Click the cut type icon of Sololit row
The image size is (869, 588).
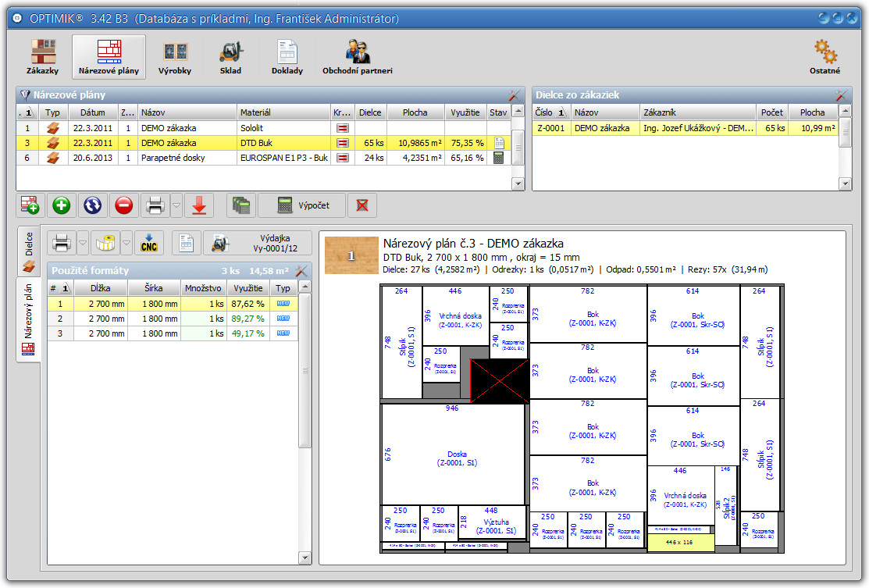tap(343, 128)
